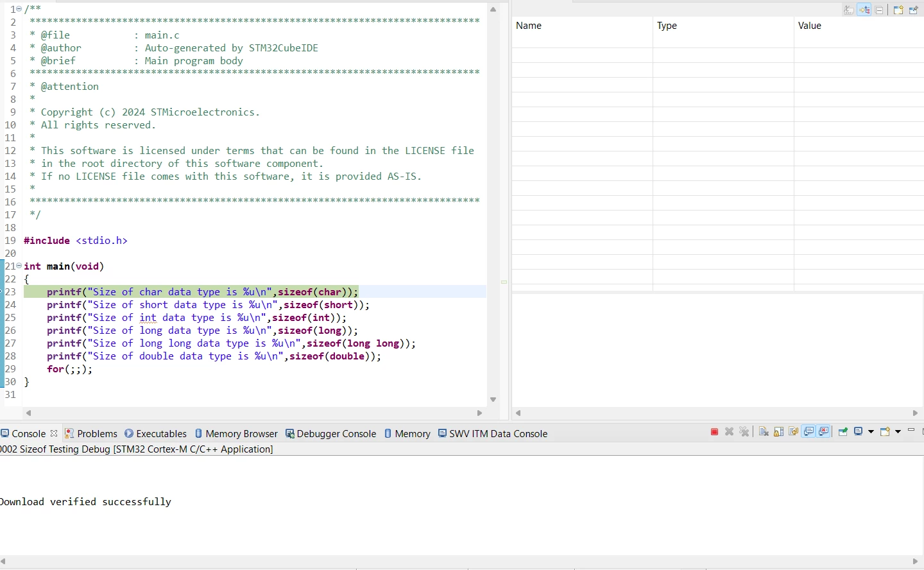Viewport: 924px width, 570px height.
Task: Click Remove All Terminated Launches double-X icon
Action: pos(744,432)
